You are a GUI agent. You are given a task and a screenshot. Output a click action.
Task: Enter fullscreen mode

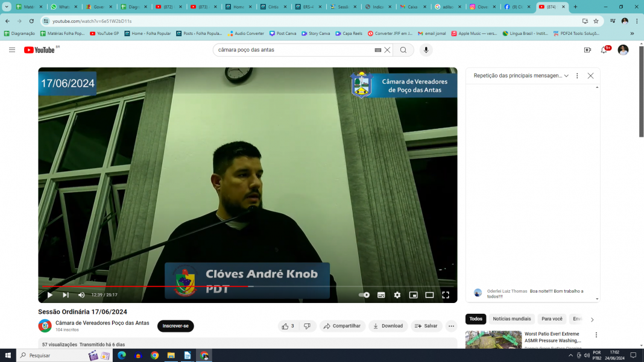coord(446,295)
